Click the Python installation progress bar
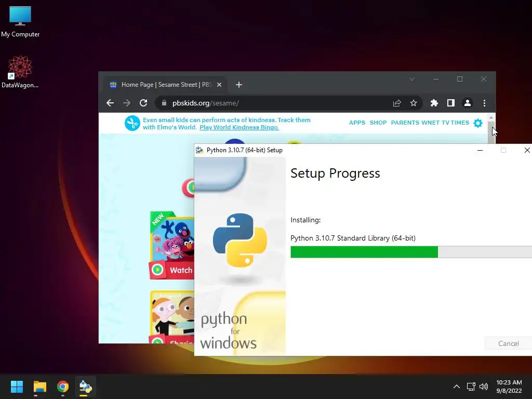This screenshot has width=532, height=399. pos(411,252)
